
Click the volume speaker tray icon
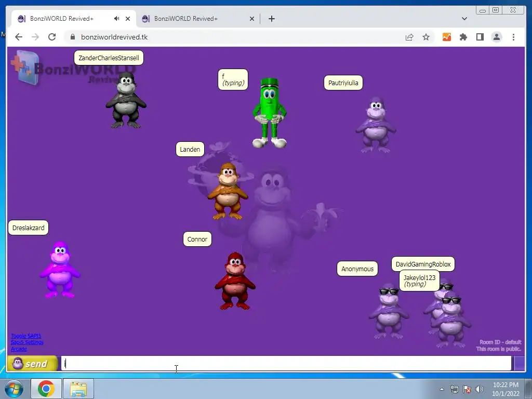(x=480, y=389)
